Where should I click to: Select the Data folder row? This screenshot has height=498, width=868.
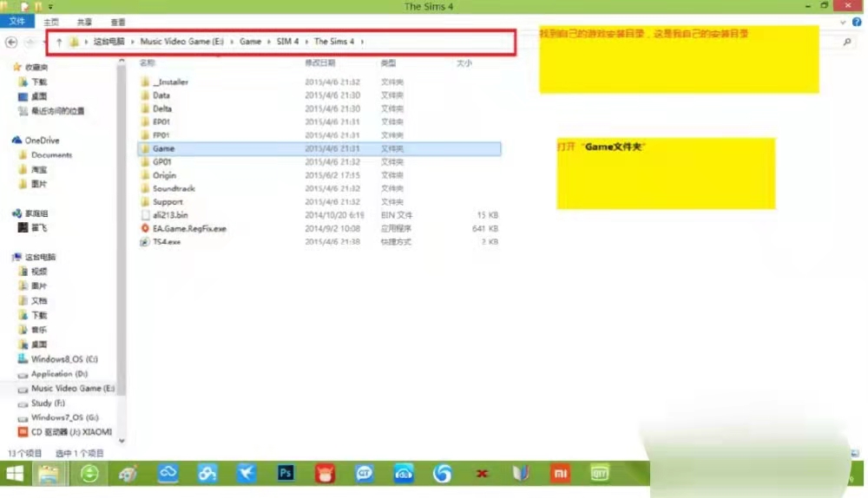tap(319, 95)
